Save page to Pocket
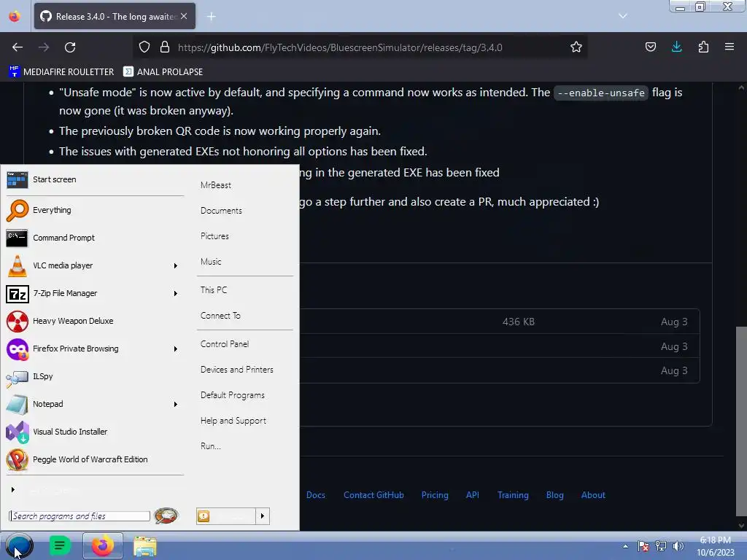747x560 pixels. tap(651, 47)
